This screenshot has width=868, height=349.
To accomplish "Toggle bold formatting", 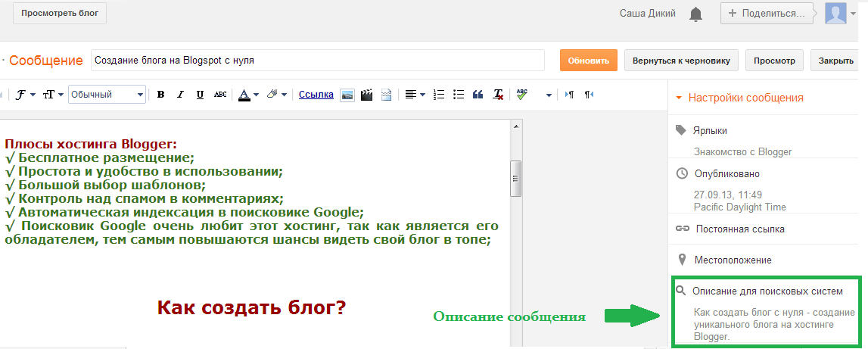I will pyautogui.click(x=160, y=95).
